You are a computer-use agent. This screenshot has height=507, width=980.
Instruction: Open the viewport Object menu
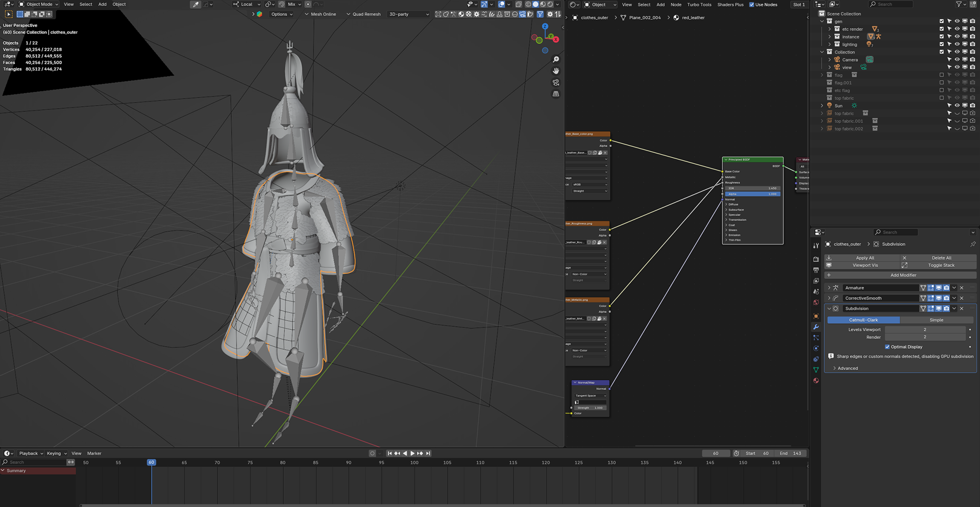pos(119,4)
